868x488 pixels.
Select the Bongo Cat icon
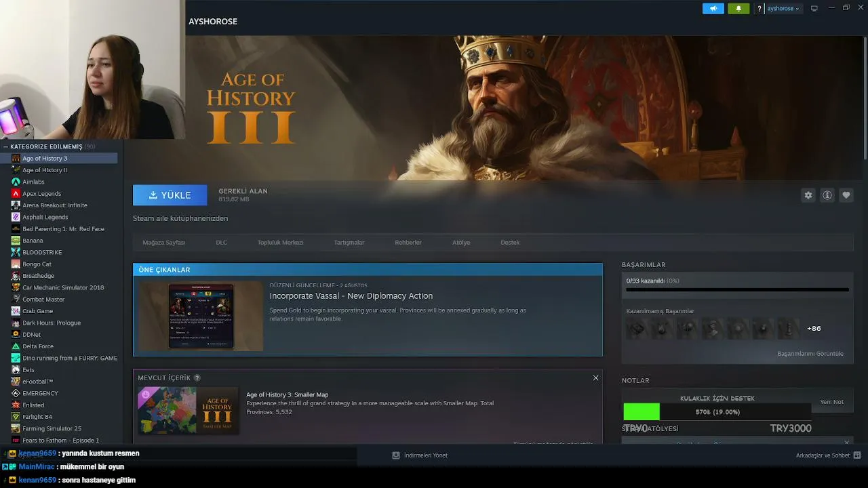pyautogui.click(x=16, y=264)
